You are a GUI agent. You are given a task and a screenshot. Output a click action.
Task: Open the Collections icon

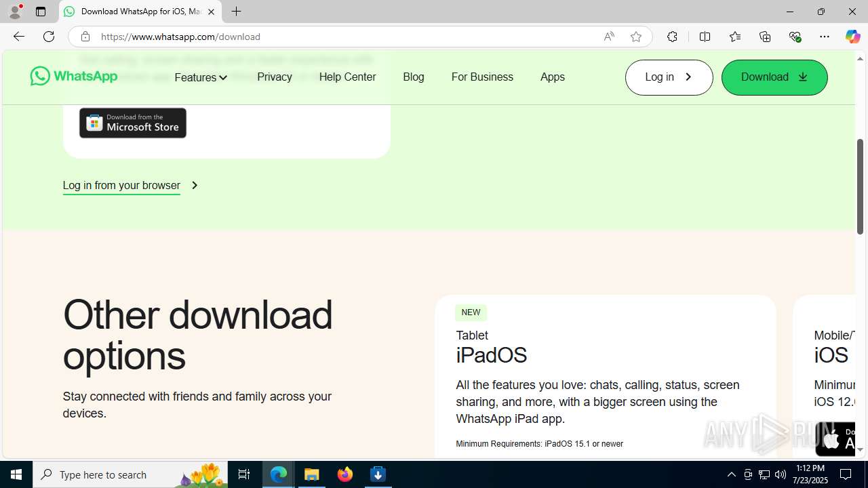765,37
